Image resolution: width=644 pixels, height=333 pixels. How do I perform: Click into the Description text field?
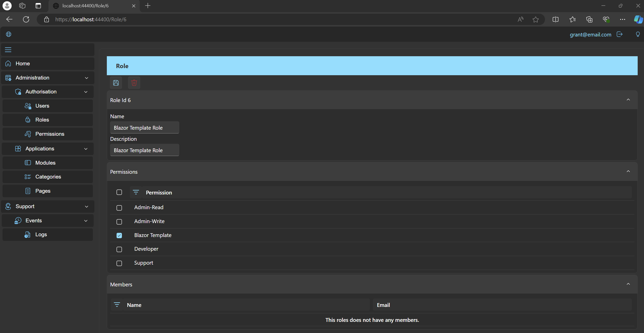coord(144,150)
